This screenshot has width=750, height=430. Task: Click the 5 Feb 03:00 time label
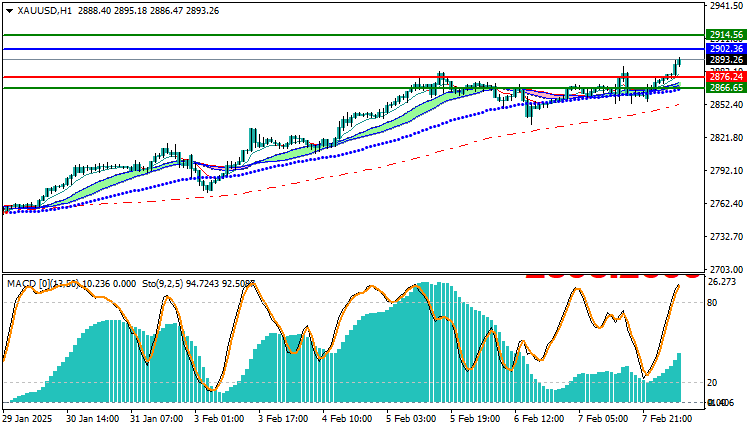[x=411, y=419]
